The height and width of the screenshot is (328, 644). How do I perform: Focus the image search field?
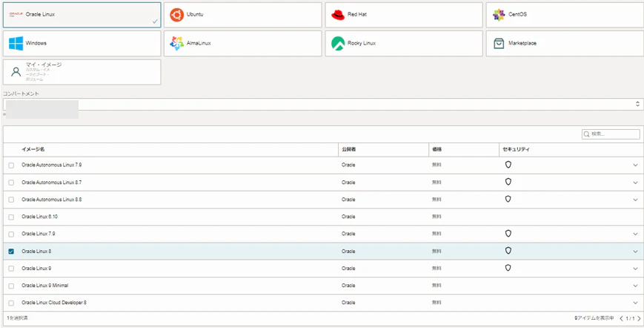click(x=611, y=134)
